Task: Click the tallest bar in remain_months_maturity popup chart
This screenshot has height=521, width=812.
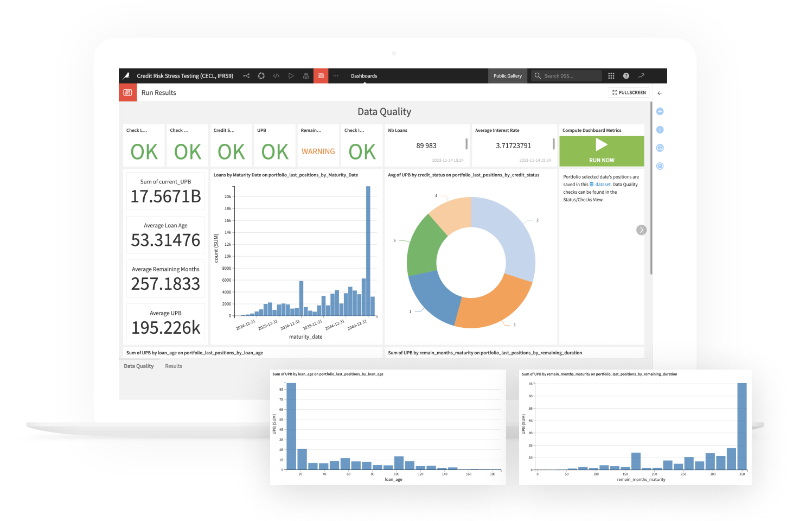Action: coord(742,426)
